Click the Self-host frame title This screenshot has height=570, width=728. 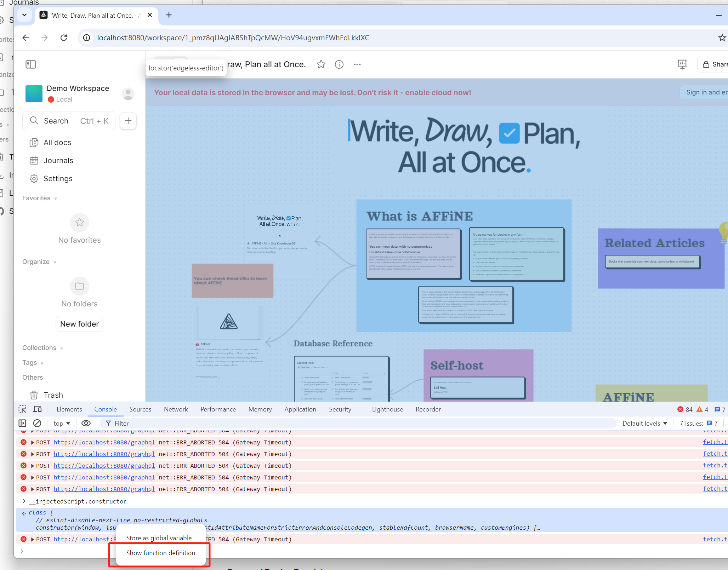click(x=457, y=365)
